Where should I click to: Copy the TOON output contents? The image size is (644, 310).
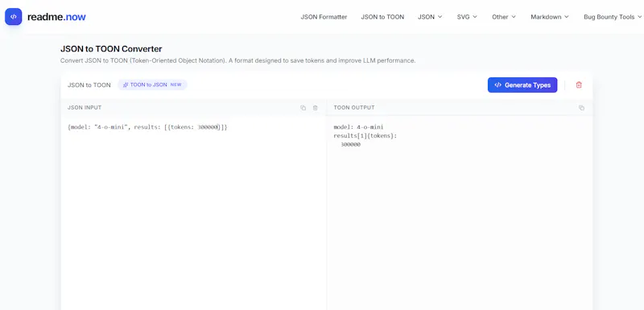pyautogui.click(x=581, y=108)
